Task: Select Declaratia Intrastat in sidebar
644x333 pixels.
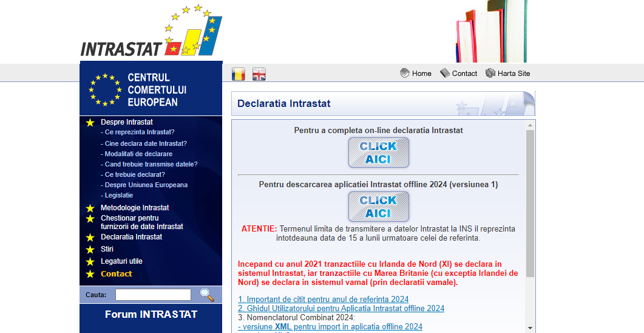Action: pyautogui.click(x=132, y=237)
